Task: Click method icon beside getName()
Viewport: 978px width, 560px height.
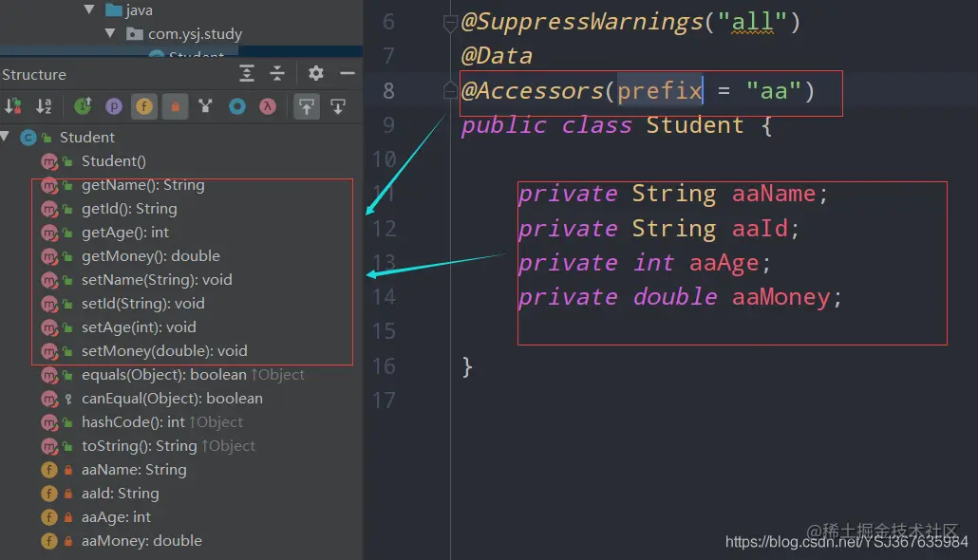Action: point(49,185)
